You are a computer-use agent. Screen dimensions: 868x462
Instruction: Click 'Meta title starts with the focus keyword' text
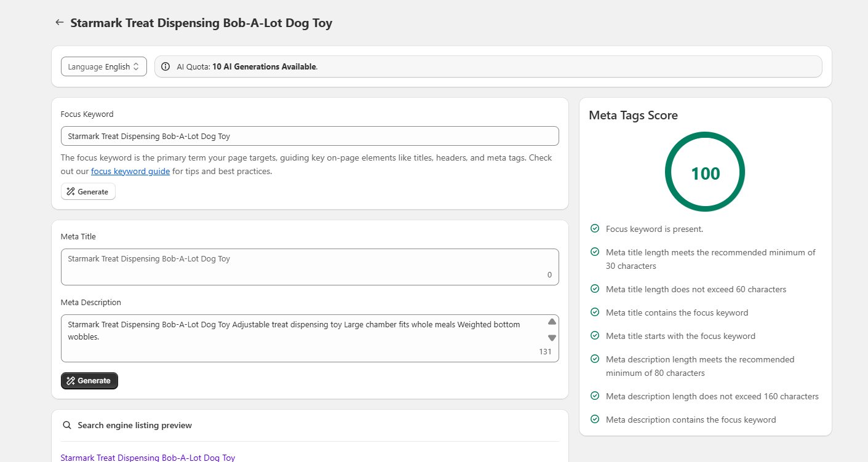coord(680,336)
